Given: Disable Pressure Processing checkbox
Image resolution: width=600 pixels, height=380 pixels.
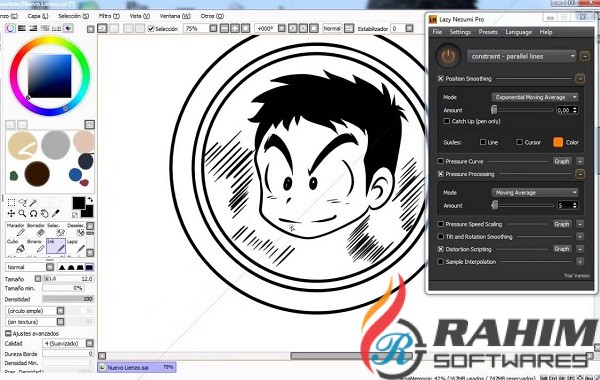Looking at the screenshot, I should (440, 174).
